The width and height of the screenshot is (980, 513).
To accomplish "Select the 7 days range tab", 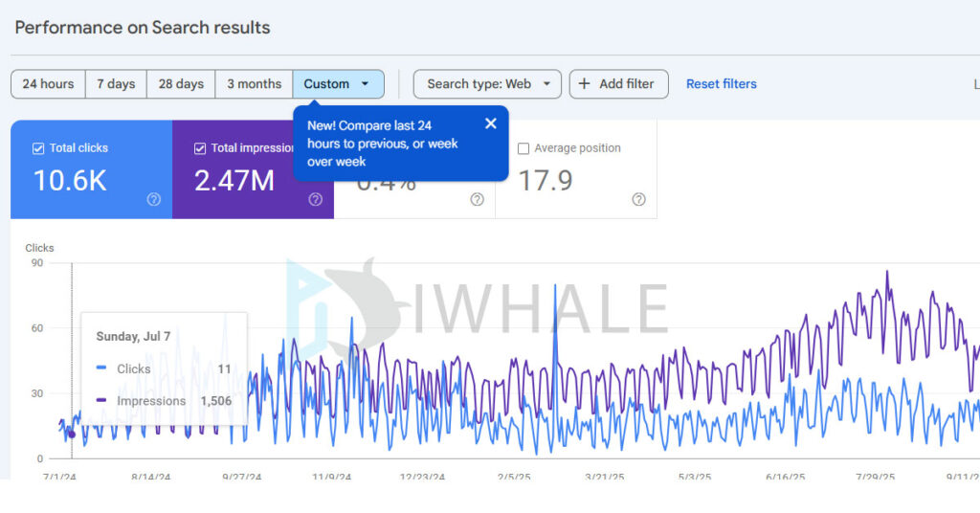I will click(x=115, y=84).
